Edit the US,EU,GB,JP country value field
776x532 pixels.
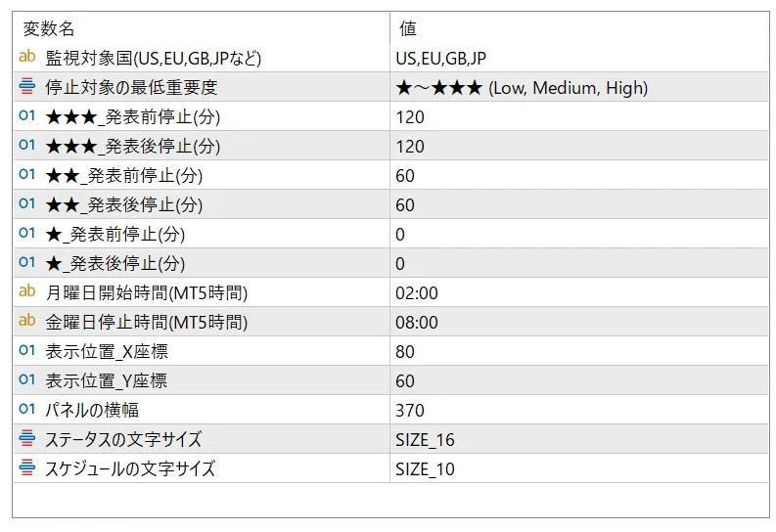(577, 59)
